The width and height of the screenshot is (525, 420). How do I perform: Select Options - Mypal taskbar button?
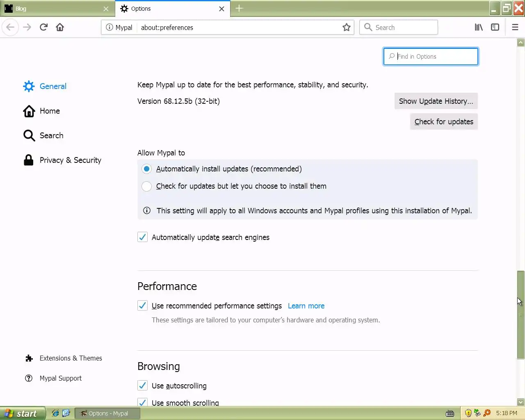pos(108,413)
